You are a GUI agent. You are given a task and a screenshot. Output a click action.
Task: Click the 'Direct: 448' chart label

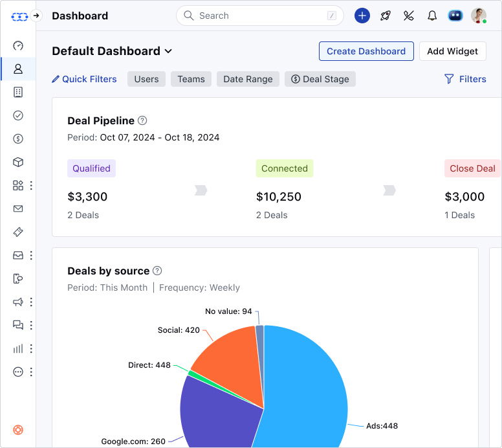(x=149, y=365)
